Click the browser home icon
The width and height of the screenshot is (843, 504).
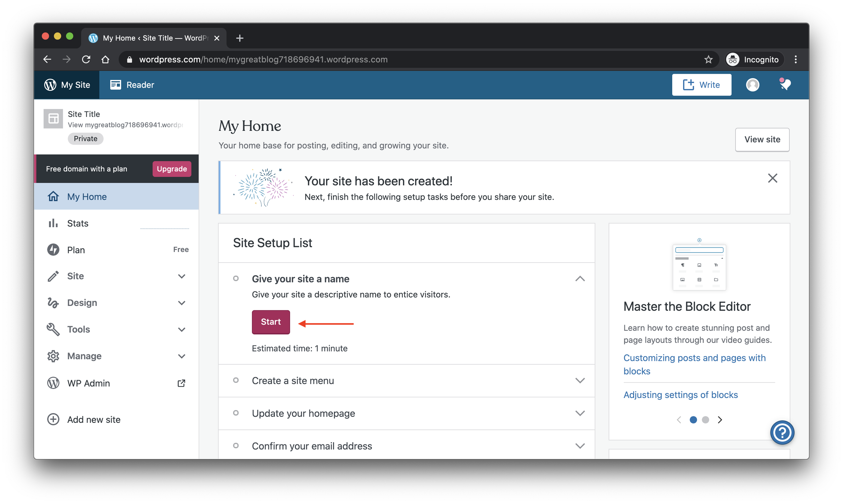pos(106,60)
